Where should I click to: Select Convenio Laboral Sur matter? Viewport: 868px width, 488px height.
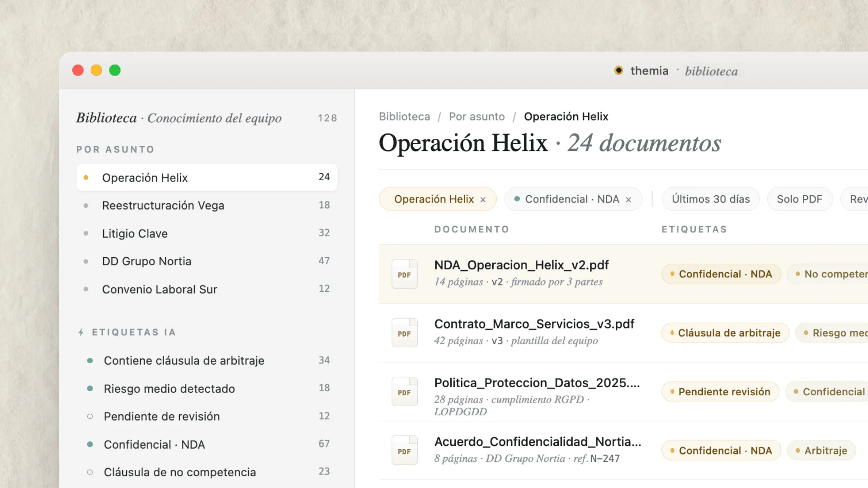pyautogui.click(x=207, y=289)
